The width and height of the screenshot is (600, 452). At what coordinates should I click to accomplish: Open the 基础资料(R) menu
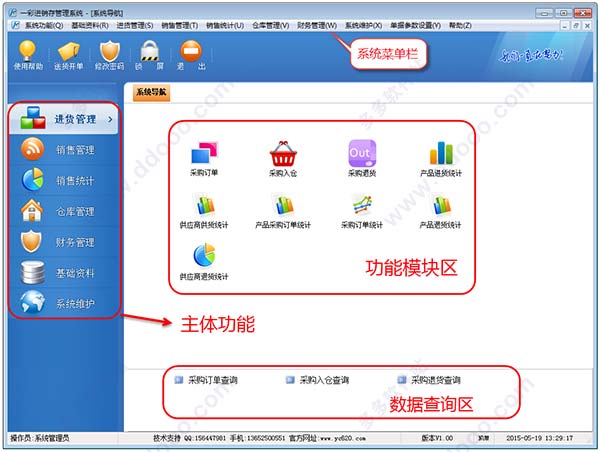click(90, 26)
